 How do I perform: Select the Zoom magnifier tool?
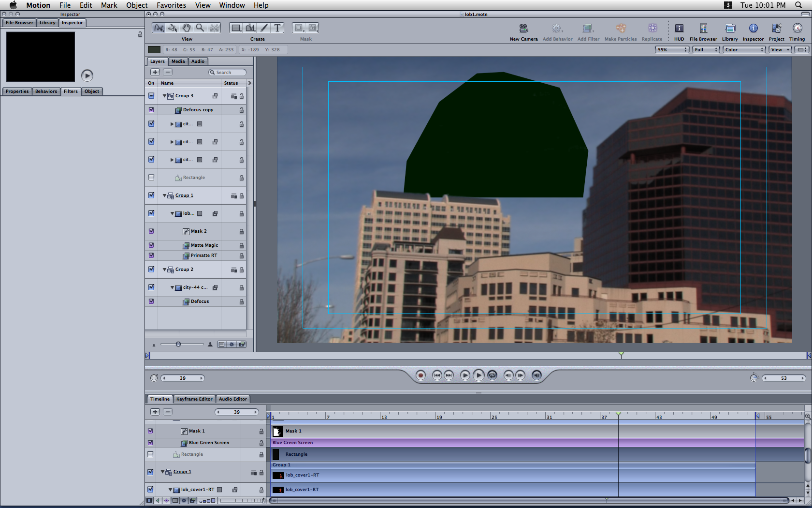pos(200,28)
